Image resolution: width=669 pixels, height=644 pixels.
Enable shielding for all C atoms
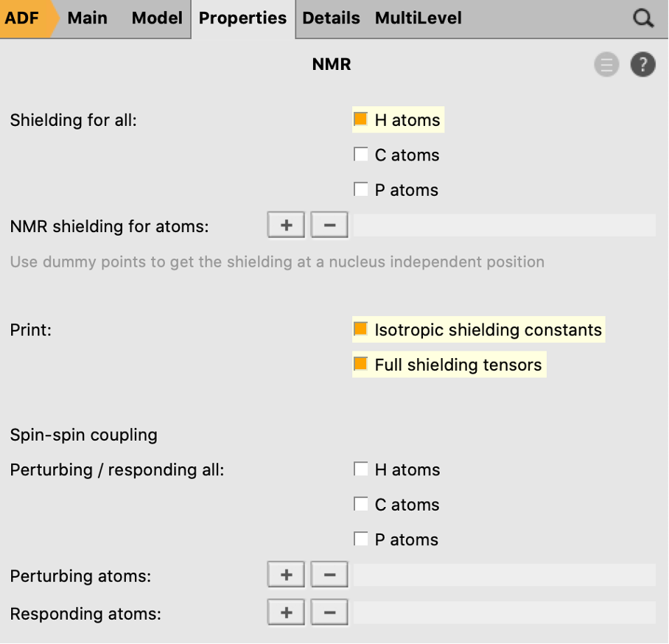(x=361, y=155)
